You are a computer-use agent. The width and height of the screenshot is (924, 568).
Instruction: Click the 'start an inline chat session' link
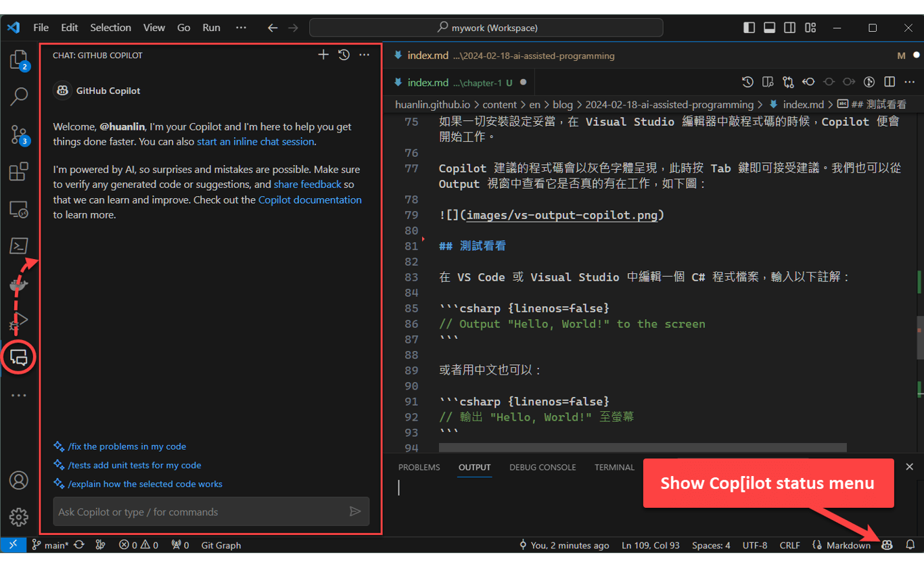click(x=256, y=142)
